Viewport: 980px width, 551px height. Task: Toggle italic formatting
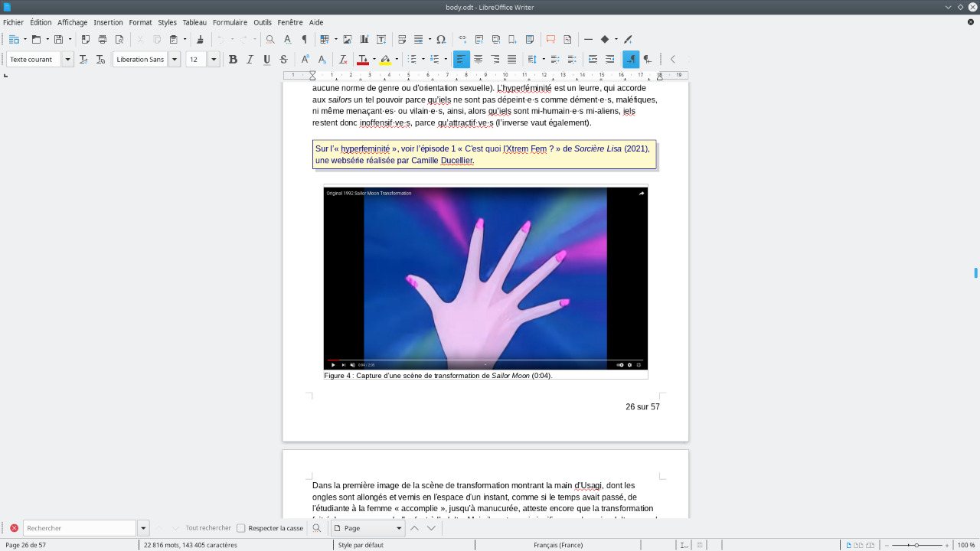point(250,59)
